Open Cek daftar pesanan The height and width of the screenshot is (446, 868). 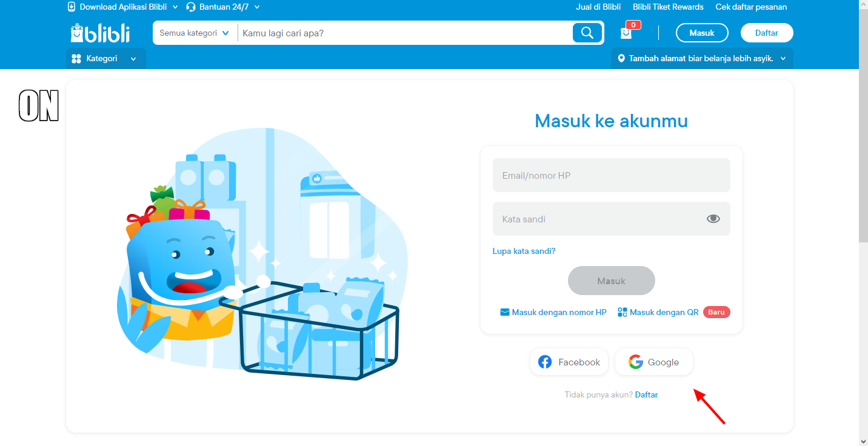[751, 7]
